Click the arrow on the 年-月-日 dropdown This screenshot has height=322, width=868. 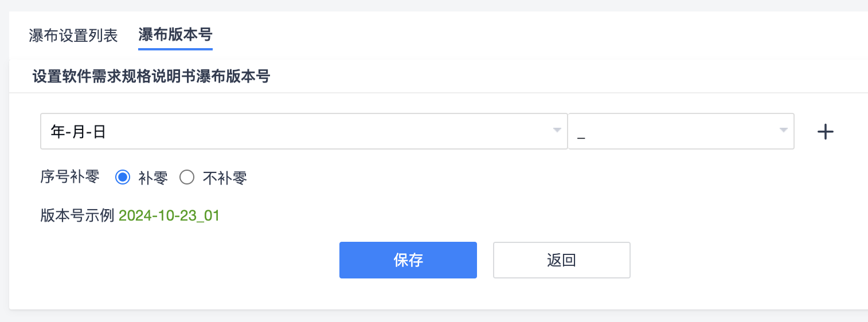pos(556,131)
